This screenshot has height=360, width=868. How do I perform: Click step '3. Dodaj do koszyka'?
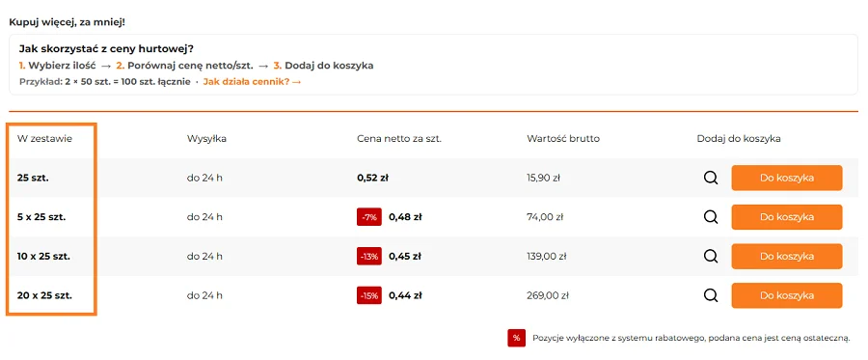tap(323, 66)
